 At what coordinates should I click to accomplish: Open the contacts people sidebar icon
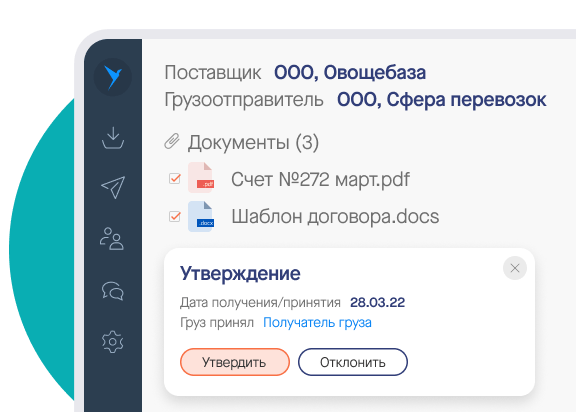[112, 239]
